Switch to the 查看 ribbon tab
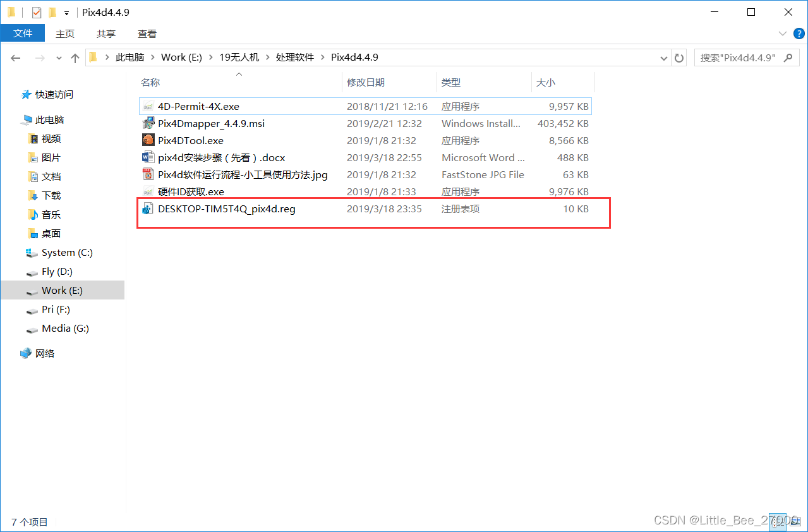The width and height of the screenshot is (808, 532). [x=147, y=33]
